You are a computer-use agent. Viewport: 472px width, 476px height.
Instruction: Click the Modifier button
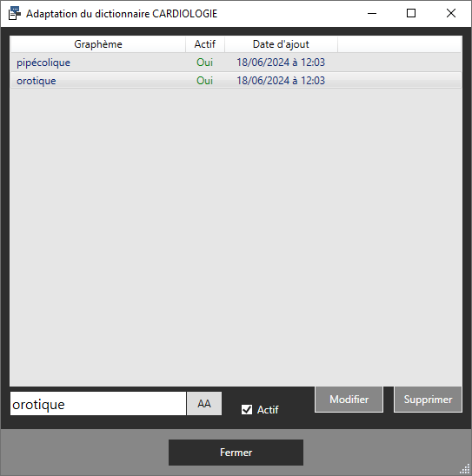(349, 400)
